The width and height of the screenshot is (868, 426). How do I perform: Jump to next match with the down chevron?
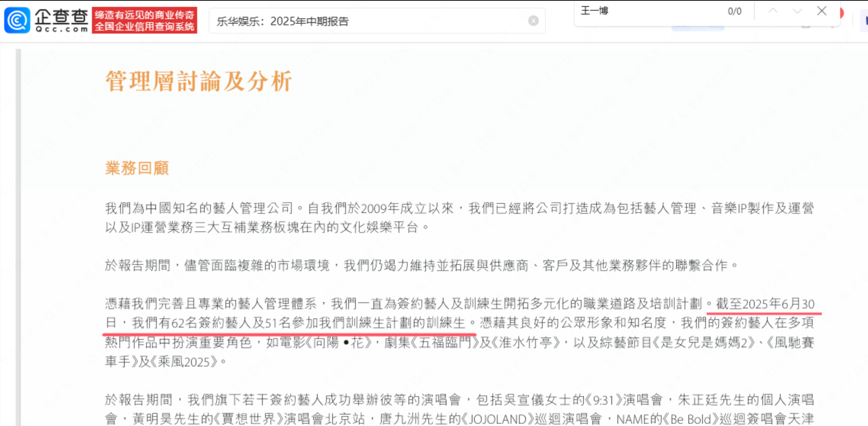coord(797,11)
